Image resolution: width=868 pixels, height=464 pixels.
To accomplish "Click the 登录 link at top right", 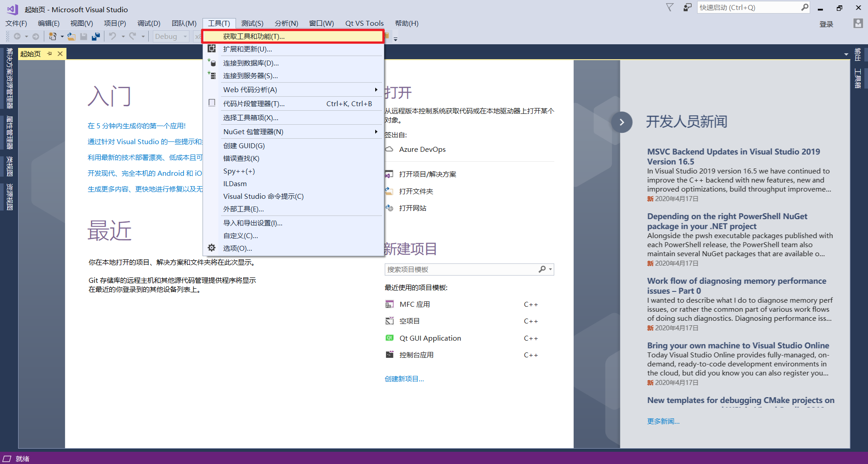I will click(826, 24).
